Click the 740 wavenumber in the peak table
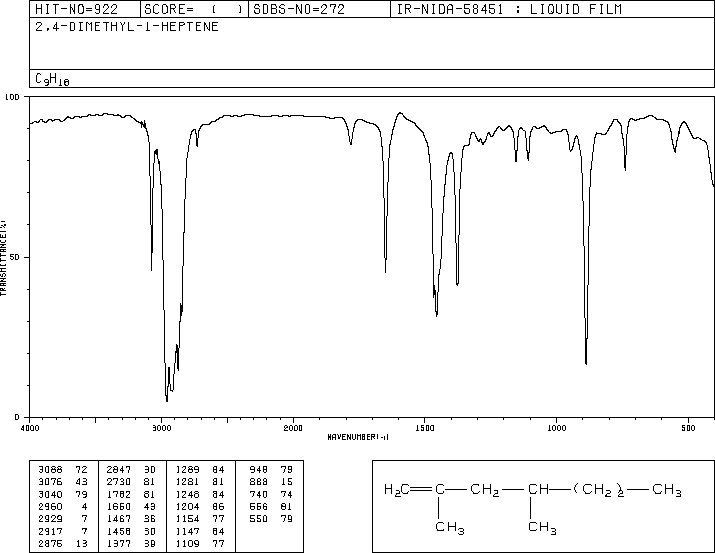Screen dimensions: 715x553 click(x=259, y=494)
